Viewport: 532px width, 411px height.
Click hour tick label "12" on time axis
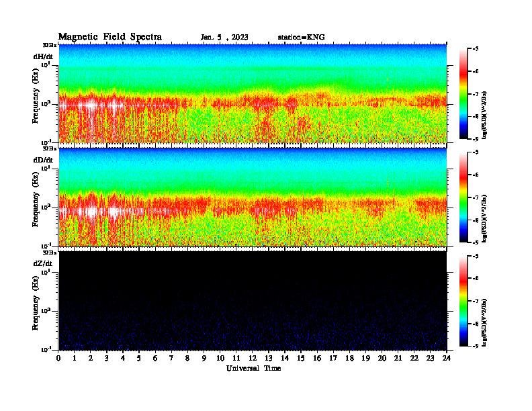(x=253, y=358)
